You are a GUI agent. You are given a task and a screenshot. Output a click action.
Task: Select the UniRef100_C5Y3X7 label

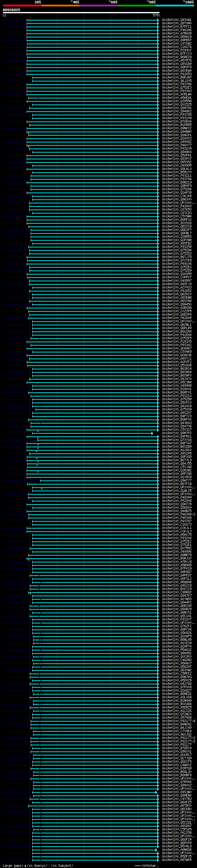pos(177,430)
